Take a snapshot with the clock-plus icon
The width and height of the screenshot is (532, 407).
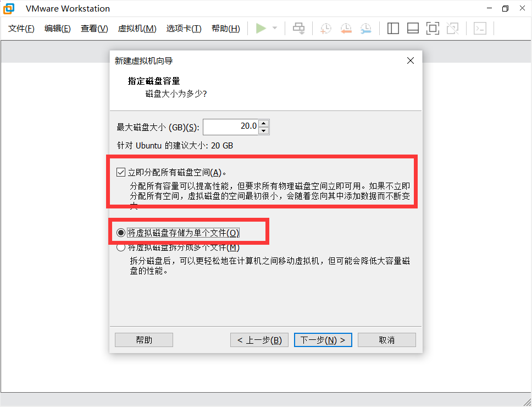[326, 28]
